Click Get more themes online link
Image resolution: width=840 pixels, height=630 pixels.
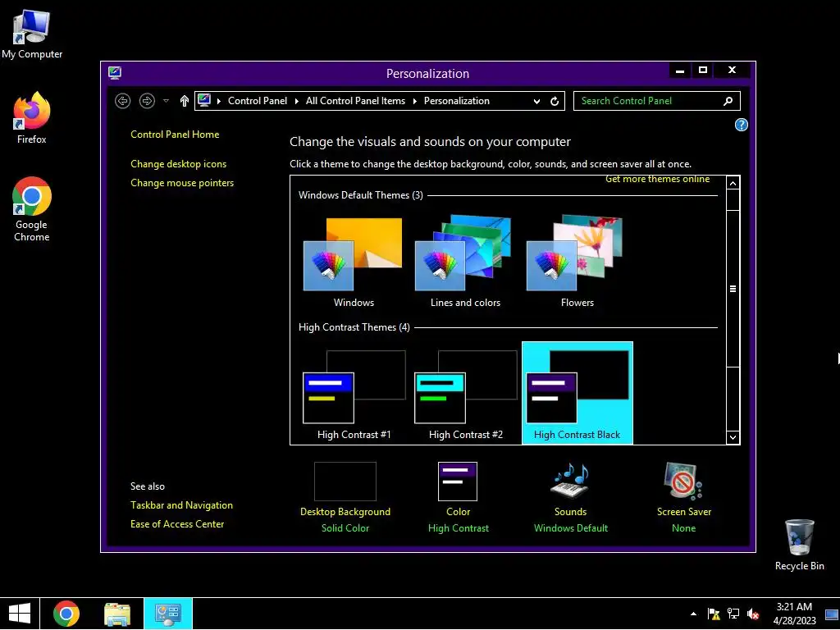[x=657, y=179]
